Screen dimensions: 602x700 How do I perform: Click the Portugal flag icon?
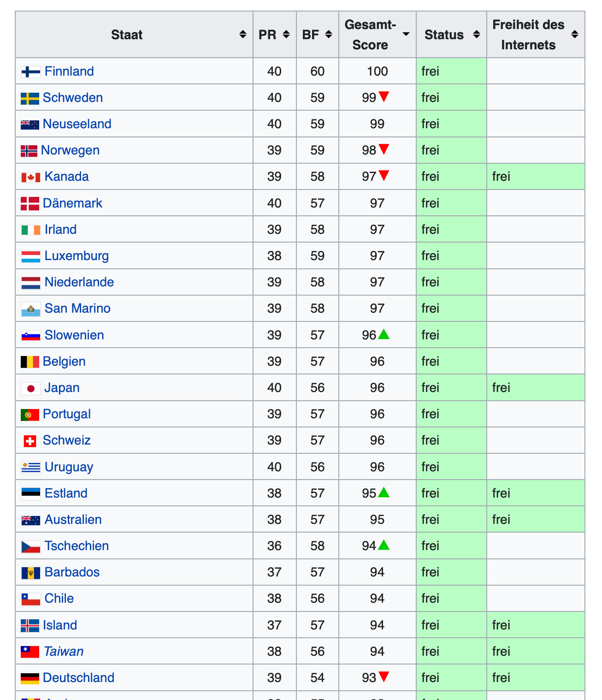click(30, 415)
